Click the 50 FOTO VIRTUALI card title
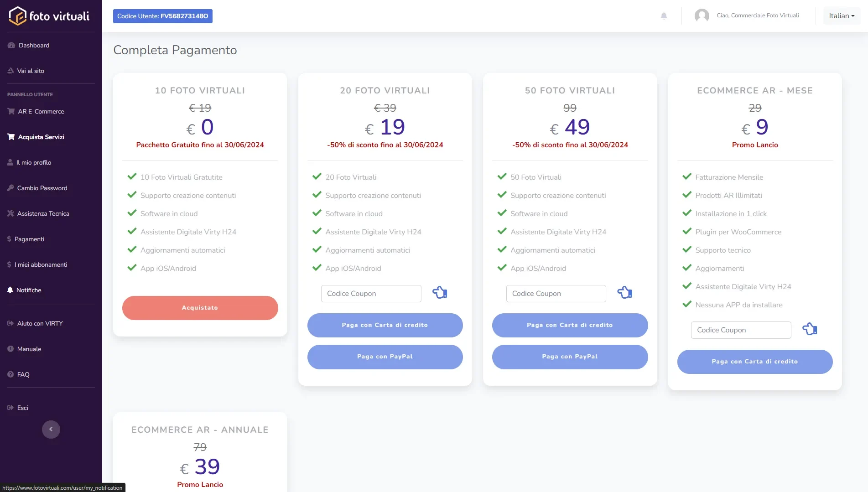This screenshot has height=492, width=868. point(570,90)
